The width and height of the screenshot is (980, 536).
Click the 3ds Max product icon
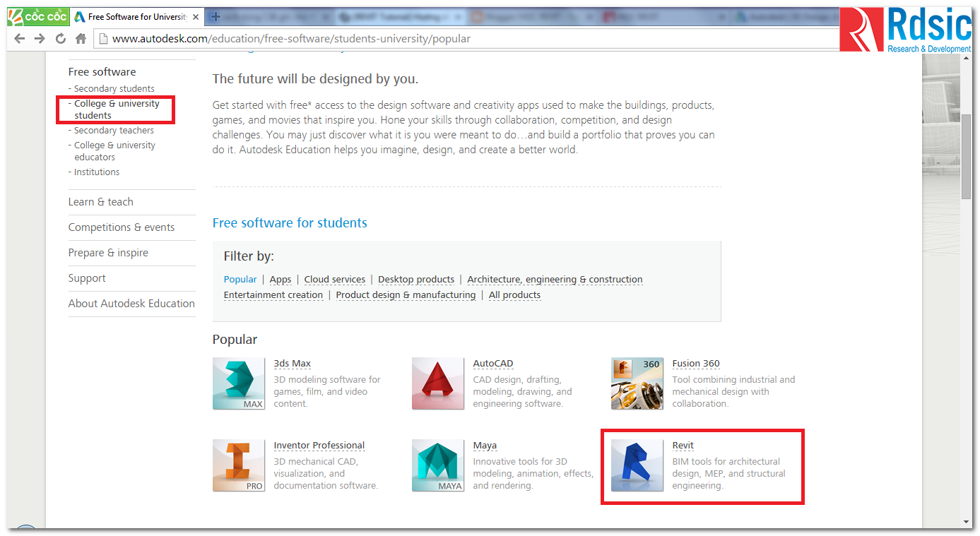pyautogui.click(x=239, y=383)
